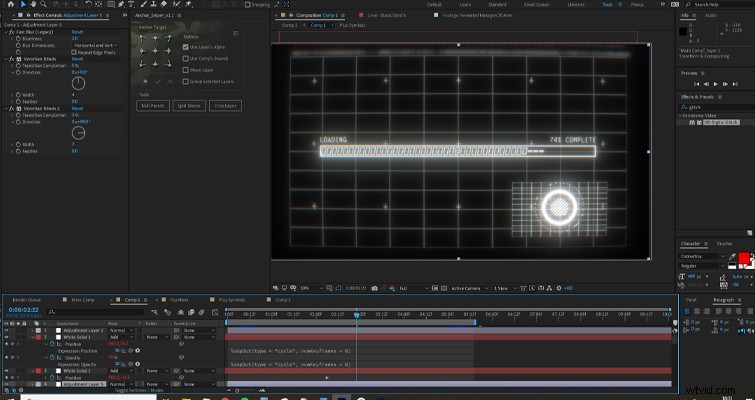The image size is (755, 400).
Task: Switch to the Audio panel tab
Action: point(710,15)
